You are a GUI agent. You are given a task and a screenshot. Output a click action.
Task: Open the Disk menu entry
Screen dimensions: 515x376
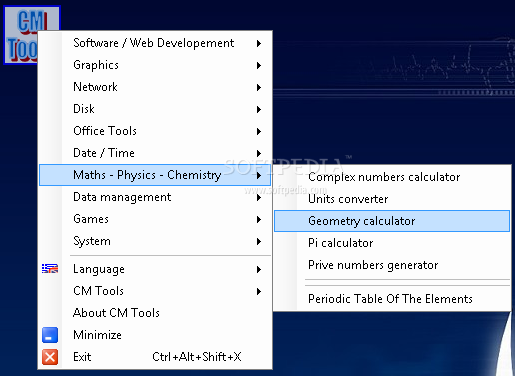[x=155, y=109]
